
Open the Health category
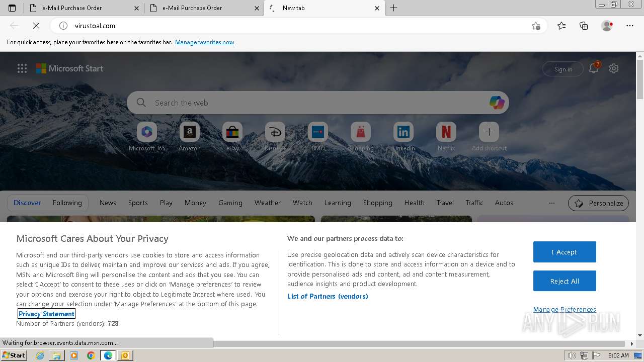415,203
